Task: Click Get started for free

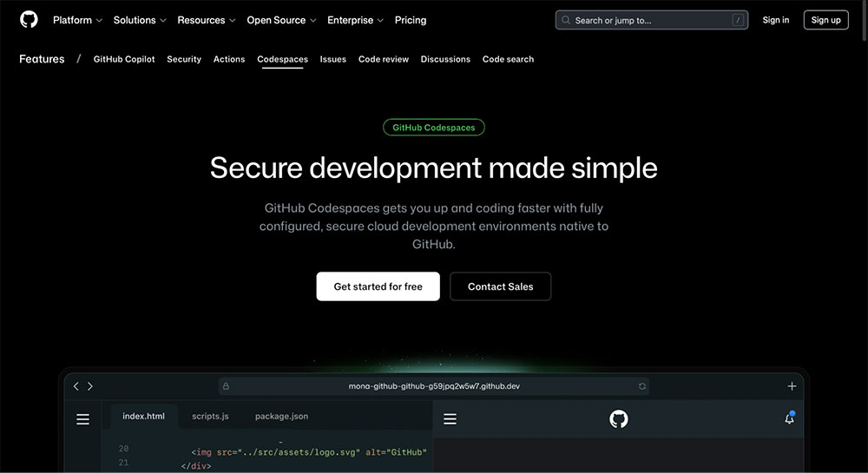Action: 378,286
